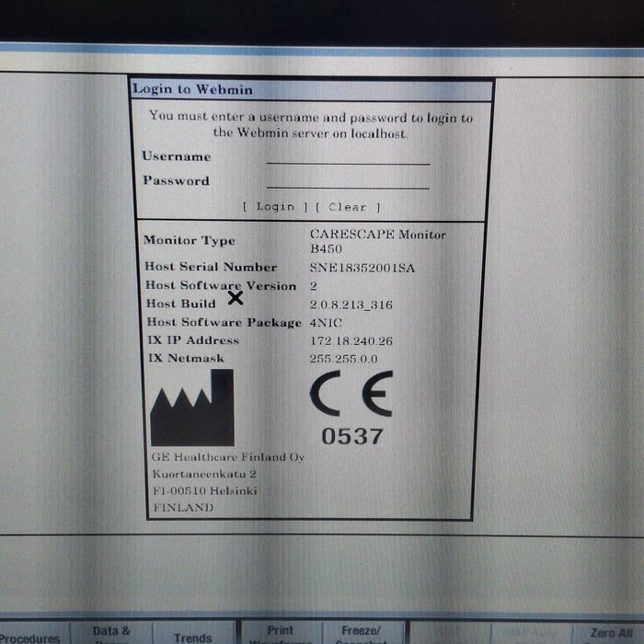The width and height of the screenshot is (644, 644).
Task: Select the Zero All button
Action: (610, 634)
